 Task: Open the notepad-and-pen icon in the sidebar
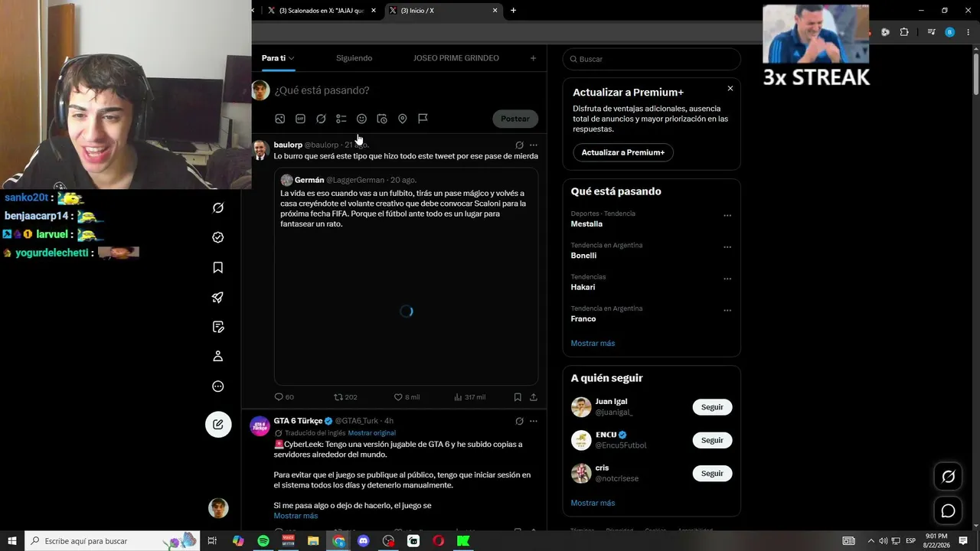point(218,327)
